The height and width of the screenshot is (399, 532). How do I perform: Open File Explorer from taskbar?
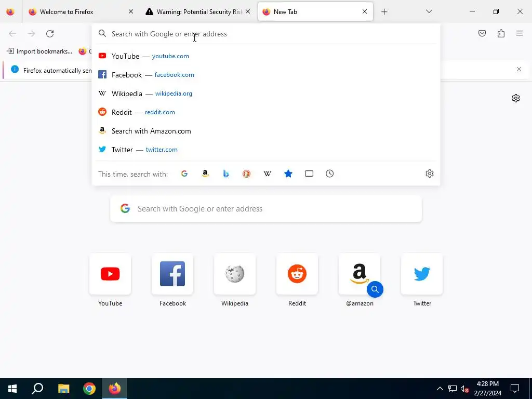pos(63,389)
